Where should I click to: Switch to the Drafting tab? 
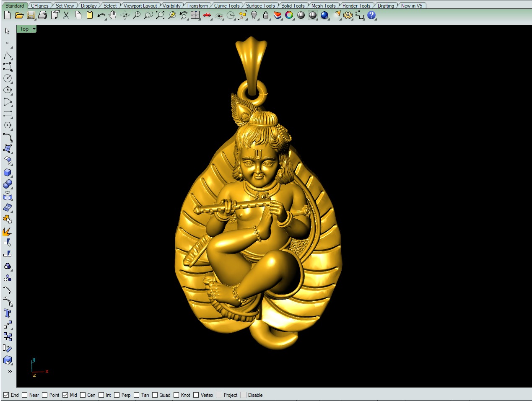pos(386,6)
